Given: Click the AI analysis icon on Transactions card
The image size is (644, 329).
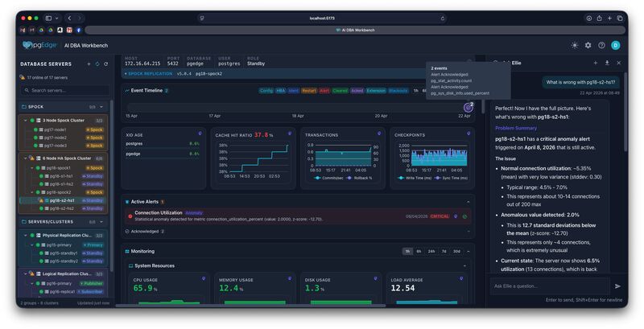Looking at the screenshot, I should [x=379, y=134].
